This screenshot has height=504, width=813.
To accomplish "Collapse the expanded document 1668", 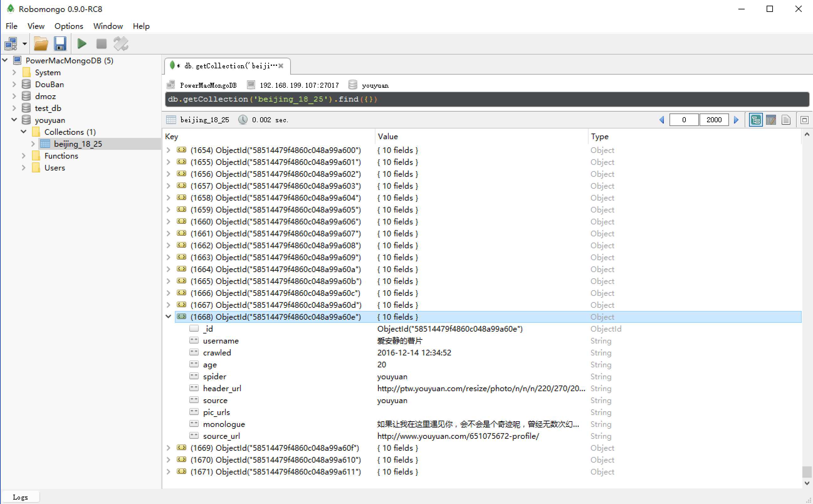I will [169, 317].
